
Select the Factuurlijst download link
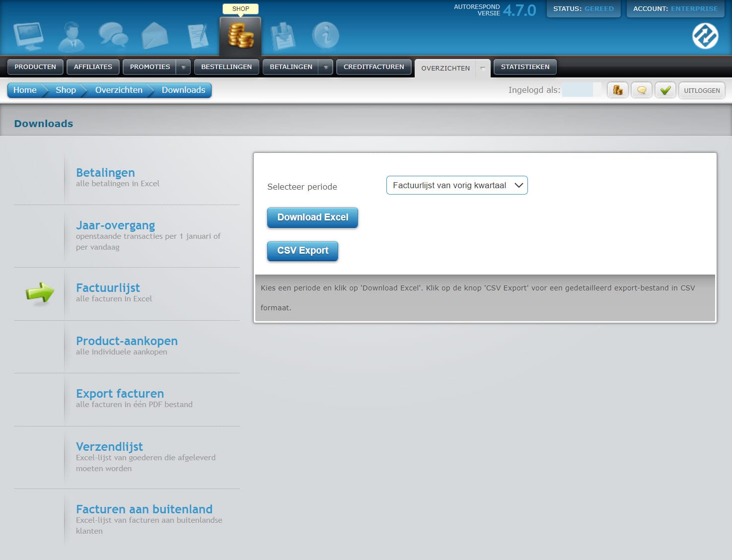[x=108, y=288]
